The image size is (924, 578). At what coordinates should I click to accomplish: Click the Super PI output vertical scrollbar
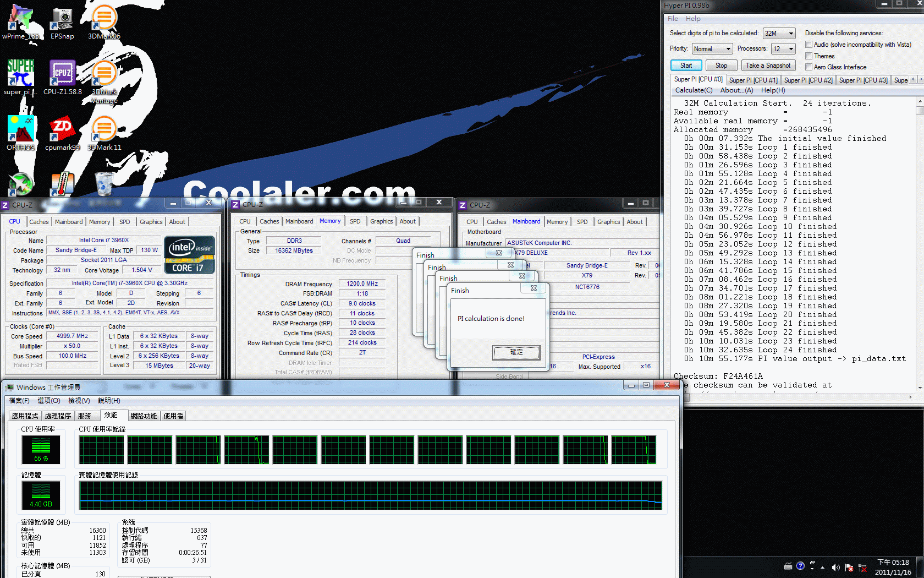pos(920,245)
